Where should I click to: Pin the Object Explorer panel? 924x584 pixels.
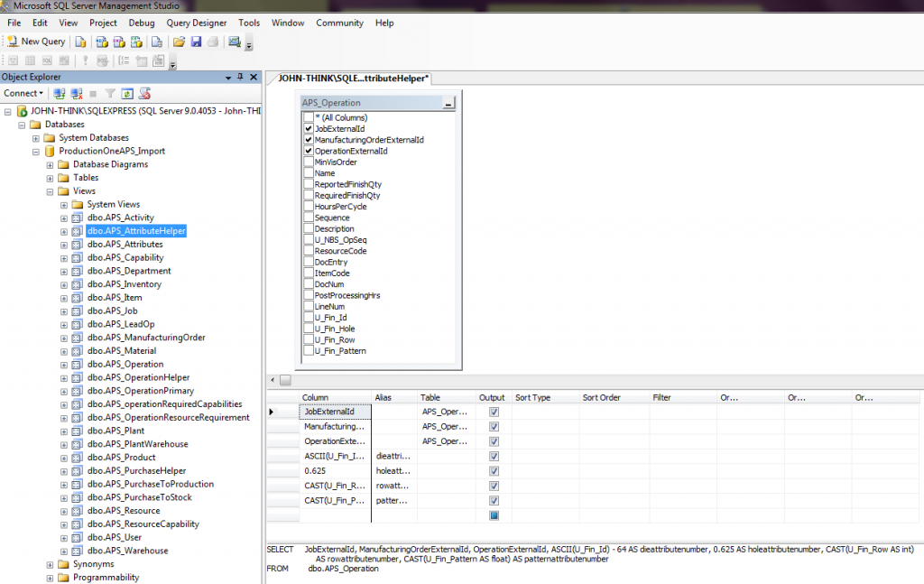pyautogui.click(x=242, y=78)
